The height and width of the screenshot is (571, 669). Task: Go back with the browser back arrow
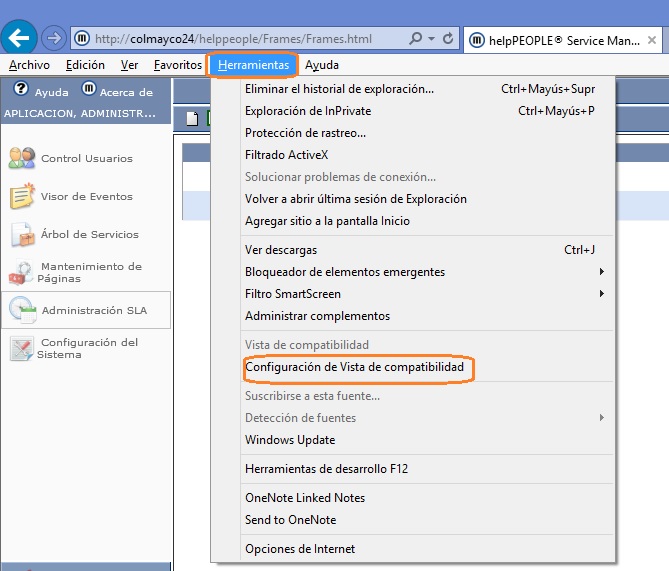pyautogui.click(x=19, y=38)
